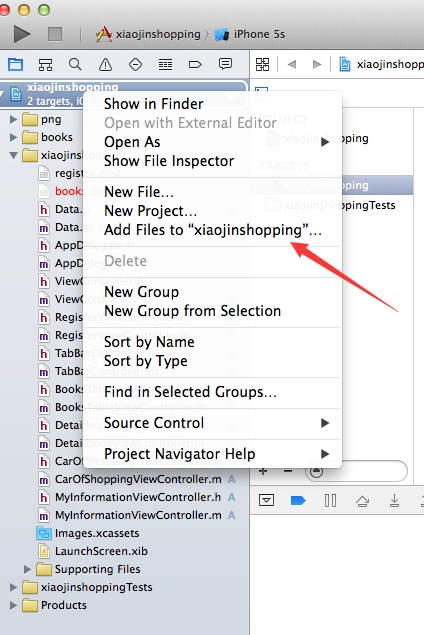Choose Show File Inspector
This screenshot has height=635, width=424.
169,161
